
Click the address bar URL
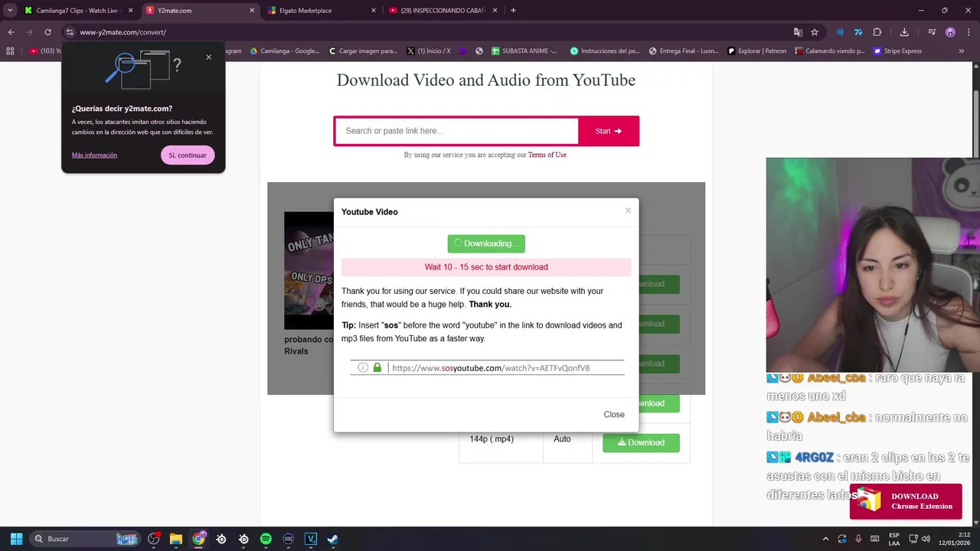123,32
